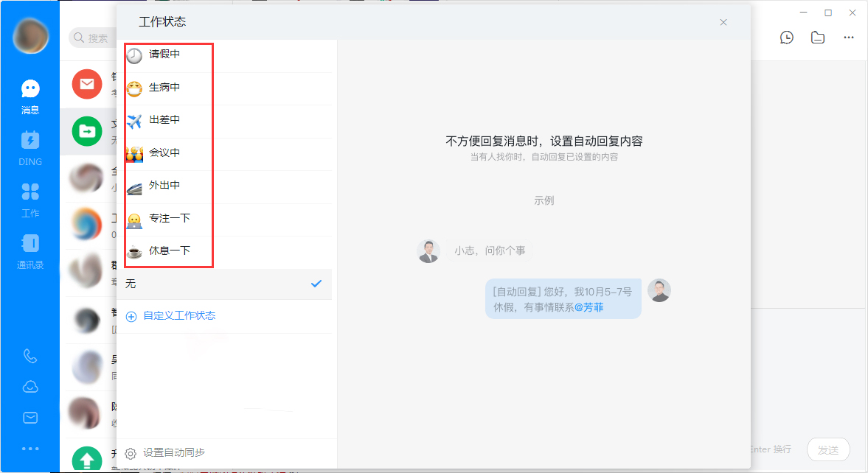The image size is (868, 473).
Task: Open the 工作 workbench
Action: (29, 199)
